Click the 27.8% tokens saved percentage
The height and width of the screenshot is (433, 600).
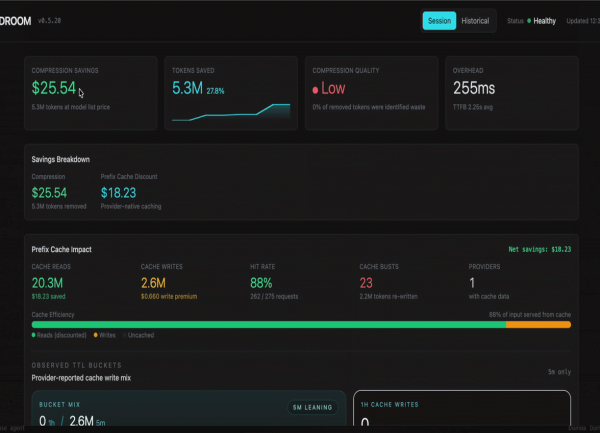(215, 91)
